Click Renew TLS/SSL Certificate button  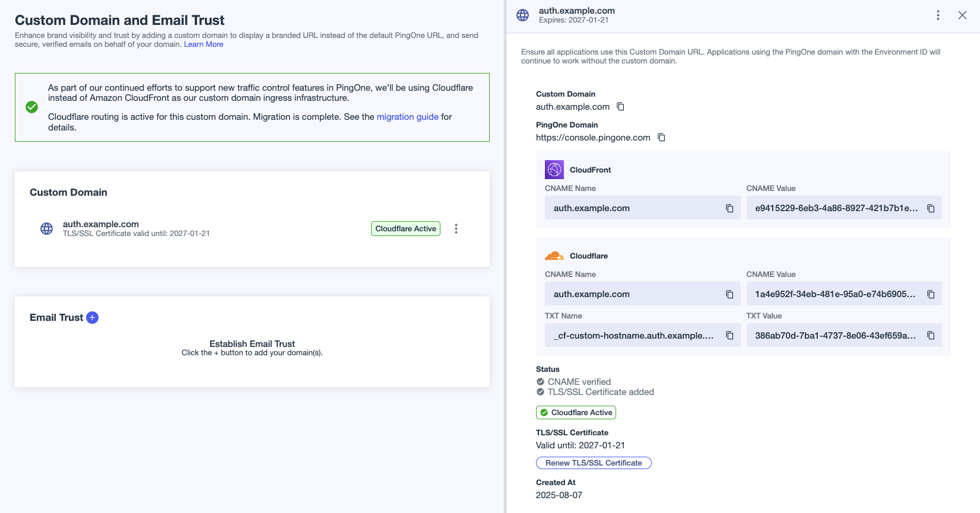594,463
